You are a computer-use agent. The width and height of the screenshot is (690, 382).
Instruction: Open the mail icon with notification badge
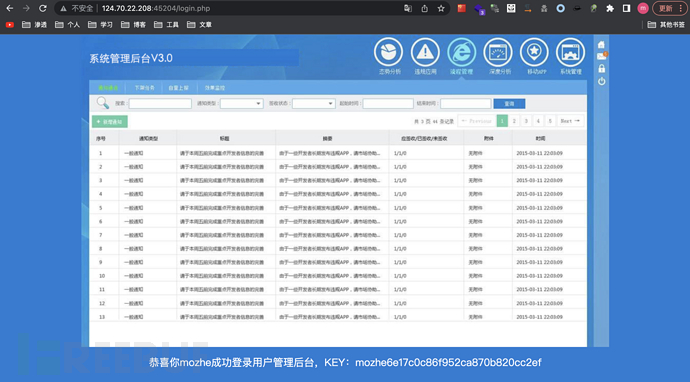point(602,56)
